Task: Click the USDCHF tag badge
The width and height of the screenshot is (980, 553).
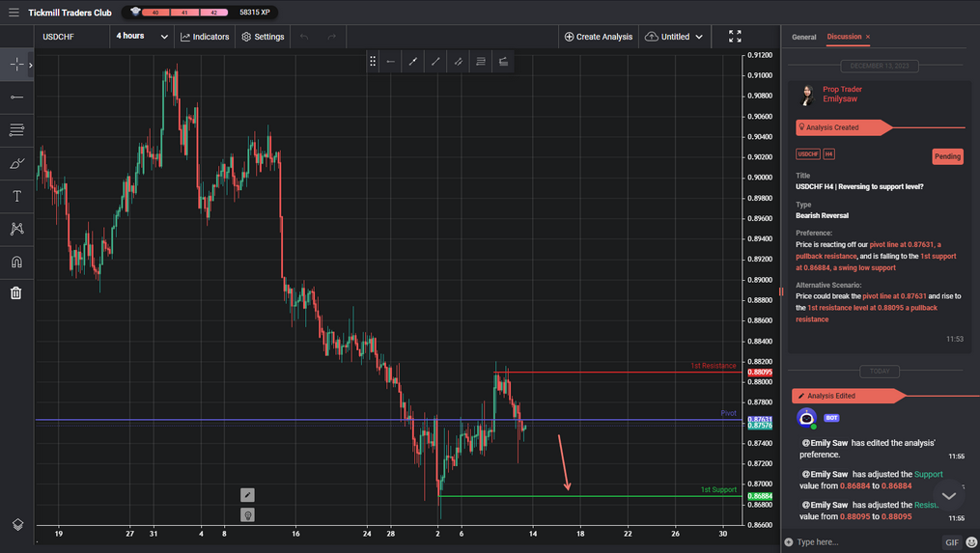Action: point(807,153)
